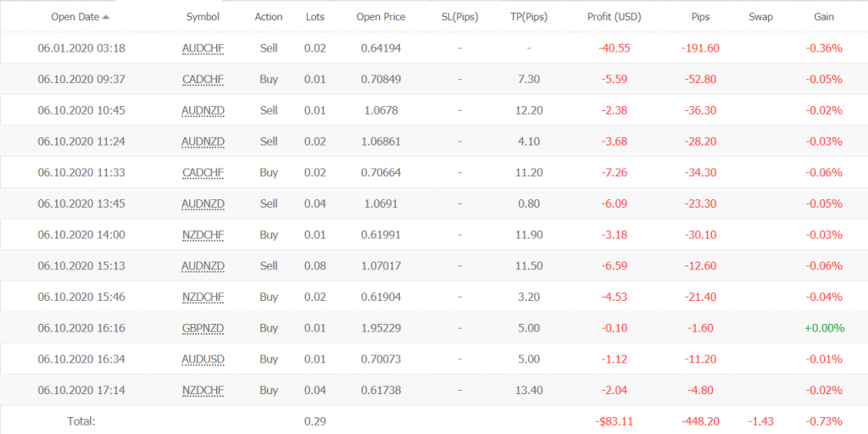The height and width of the screenshot is (434, 868).
Task: Click the Swap column header
Action: (x=760, y=17)
